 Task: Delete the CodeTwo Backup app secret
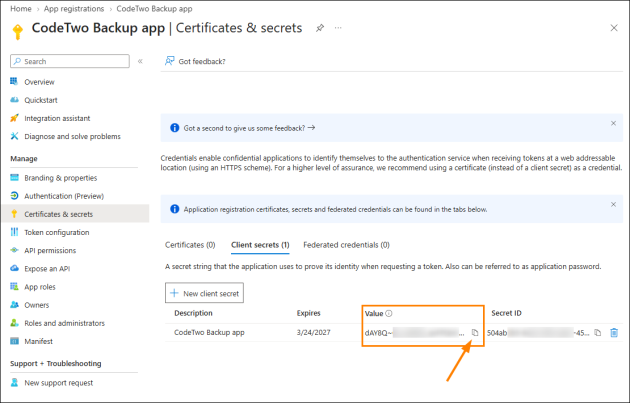pos(614,333)
